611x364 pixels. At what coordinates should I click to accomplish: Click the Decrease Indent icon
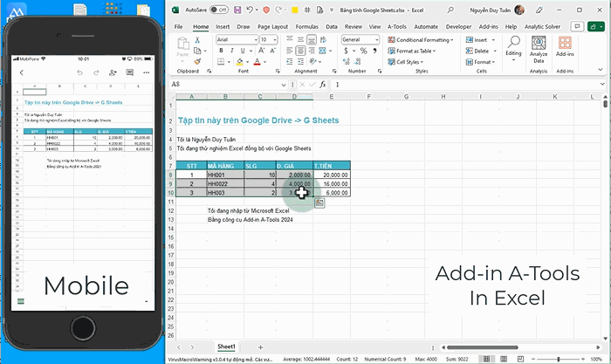coord(290,62)
